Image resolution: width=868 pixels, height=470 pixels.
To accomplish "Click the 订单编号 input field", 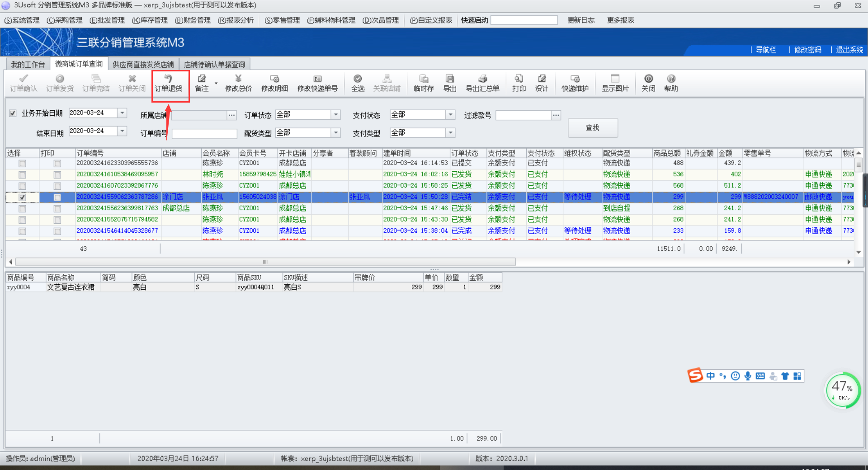I will click(x=204, y=134).
